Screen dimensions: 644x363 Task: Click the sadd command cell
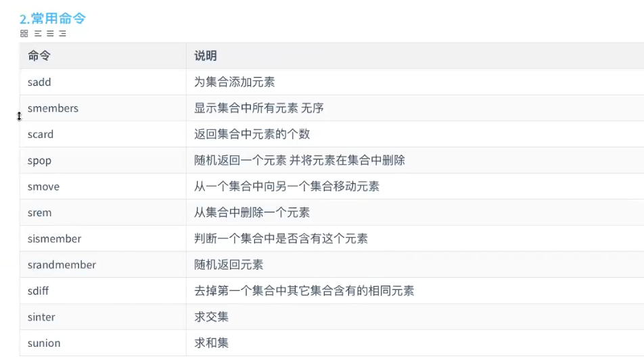[x=103, y=82]
